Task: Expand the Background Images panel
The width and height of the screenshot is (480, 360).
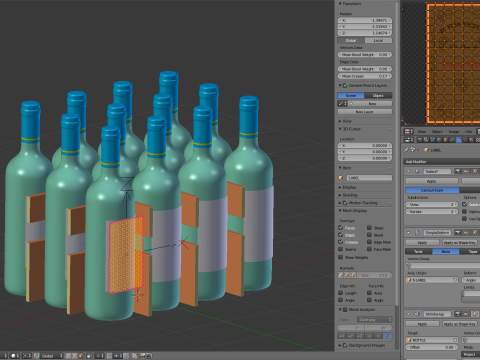Action: click(340, 345)
